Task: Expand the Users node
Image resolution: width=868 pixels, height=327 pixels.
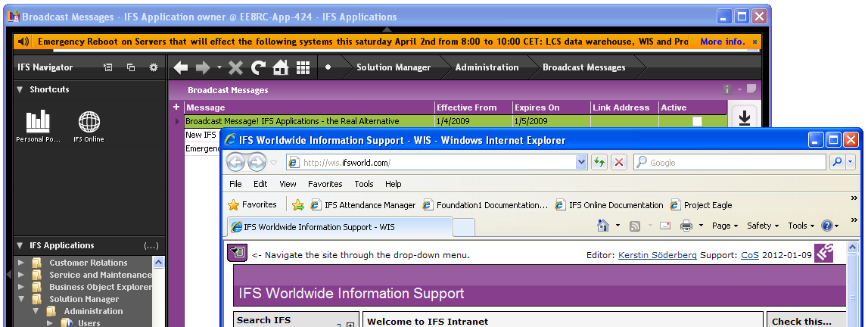Action: click(x=50, y=323)
